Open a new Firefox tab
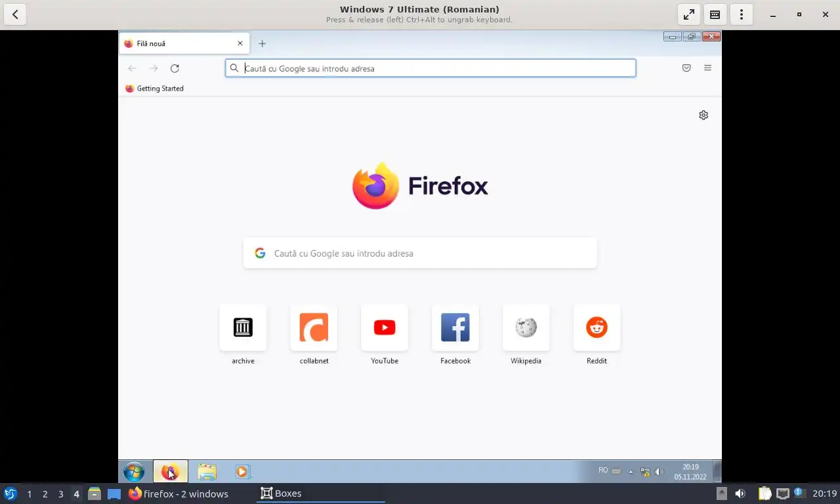The width and height of the screenshot is (840, 504). point(262,43)
